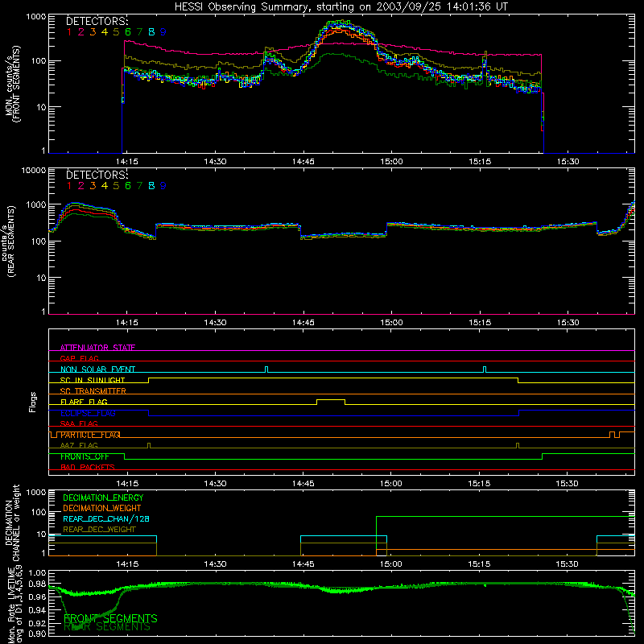644x644 pixels.
Task: Click the 15:00 tick under decimation plot
Action: click(x=391, y=564)
